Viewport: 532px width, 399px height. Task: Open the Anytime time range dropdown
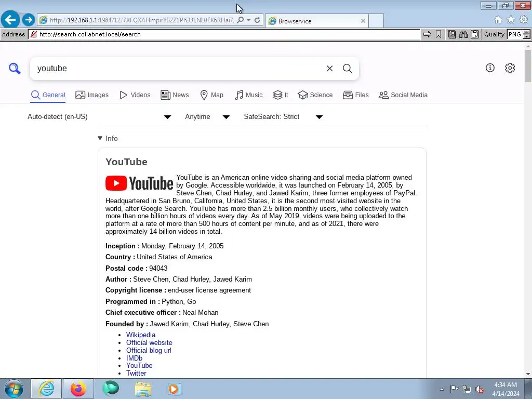point(207,117)
